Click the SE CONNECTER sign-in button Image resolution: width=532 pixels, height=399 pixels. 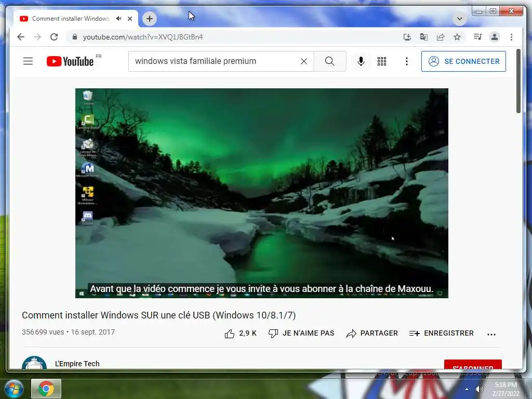point(463,61)
